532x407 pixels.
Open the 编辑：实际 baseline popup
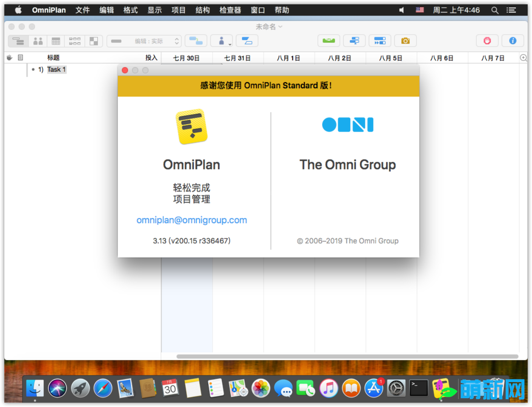[144, 41]
